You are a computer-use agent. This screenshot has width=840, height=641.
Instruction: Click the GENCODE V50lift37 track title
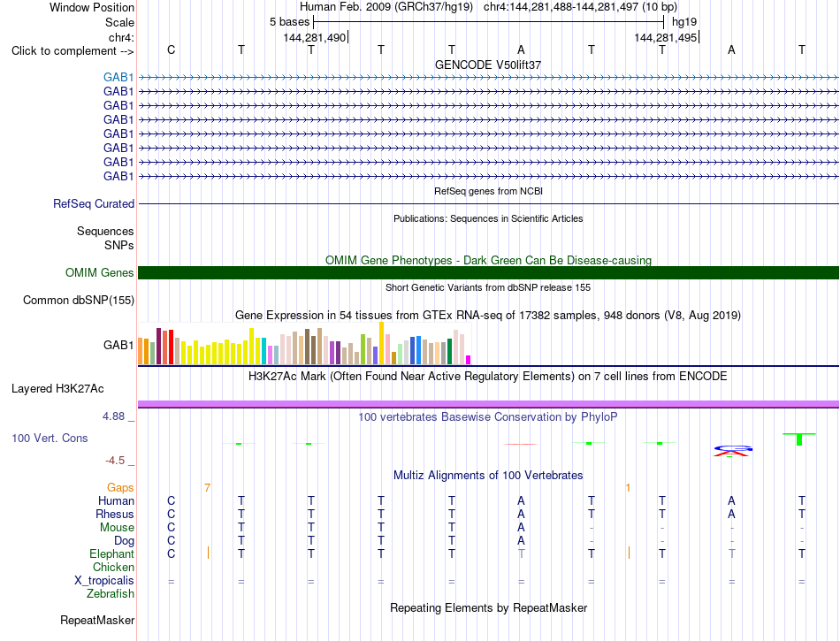[x=488, y=65]
